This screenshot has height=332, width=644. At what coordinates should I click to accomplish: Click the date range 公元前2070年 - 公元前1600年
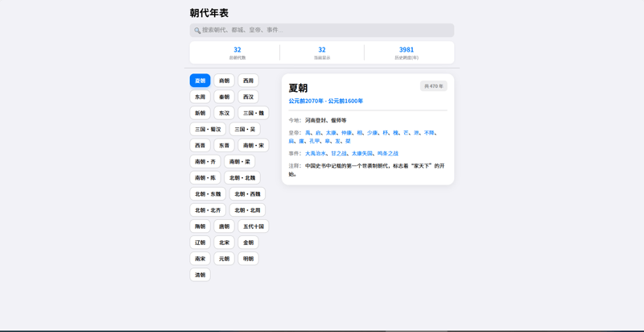click(326, 101)
